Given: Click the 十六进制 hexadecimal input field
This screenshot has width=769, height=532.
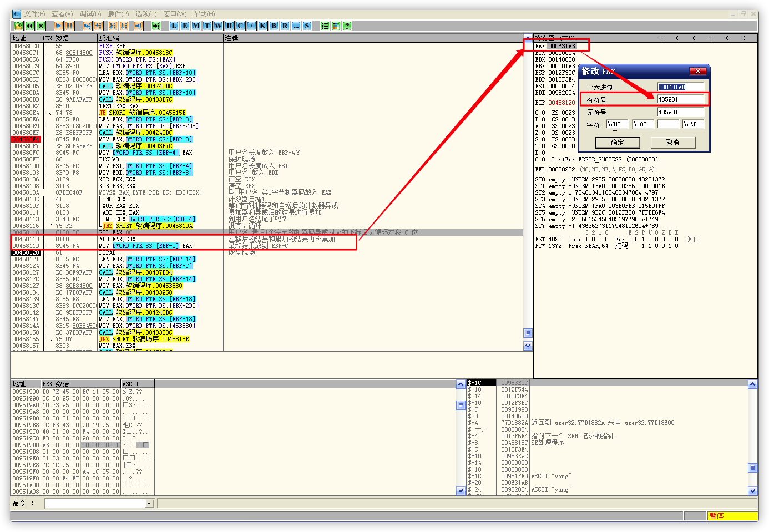Looking at the screenshot, I should (x=680, y=87).
